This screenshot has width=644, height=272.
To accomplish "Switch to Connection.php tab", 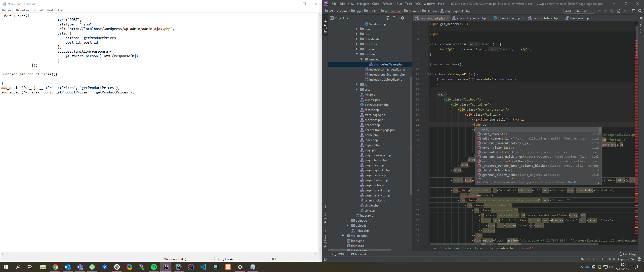I will click(509, 18).
